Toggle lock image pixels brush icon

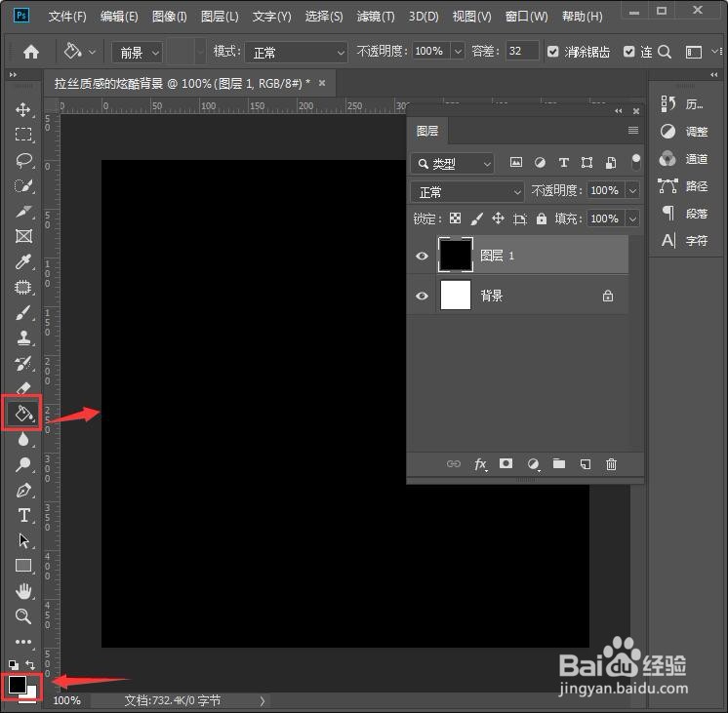click(477, 218)
